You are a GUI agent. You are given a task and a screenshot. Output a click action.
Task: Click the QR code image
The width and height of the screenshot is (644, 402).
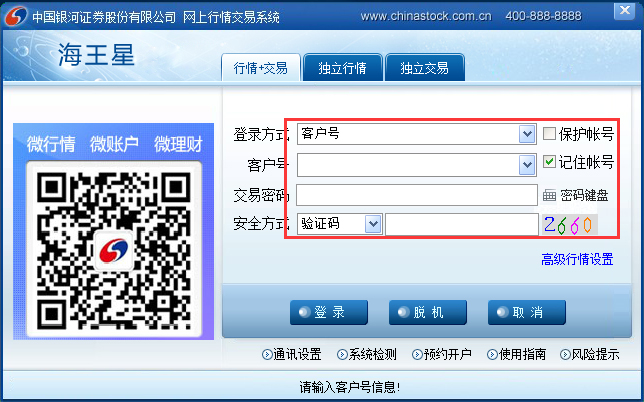pyautogui.click(x=114, y=250)
